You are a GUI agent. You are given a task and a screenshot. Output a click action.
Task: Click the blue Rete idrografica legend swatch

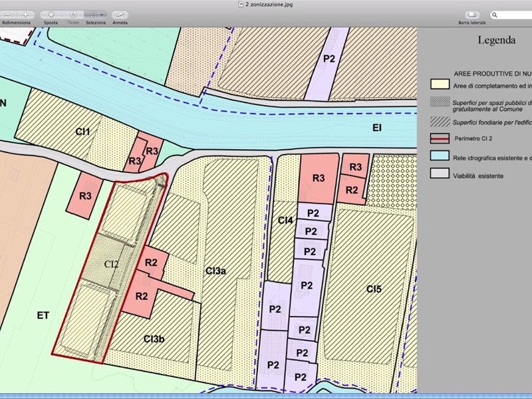point(438,157)
